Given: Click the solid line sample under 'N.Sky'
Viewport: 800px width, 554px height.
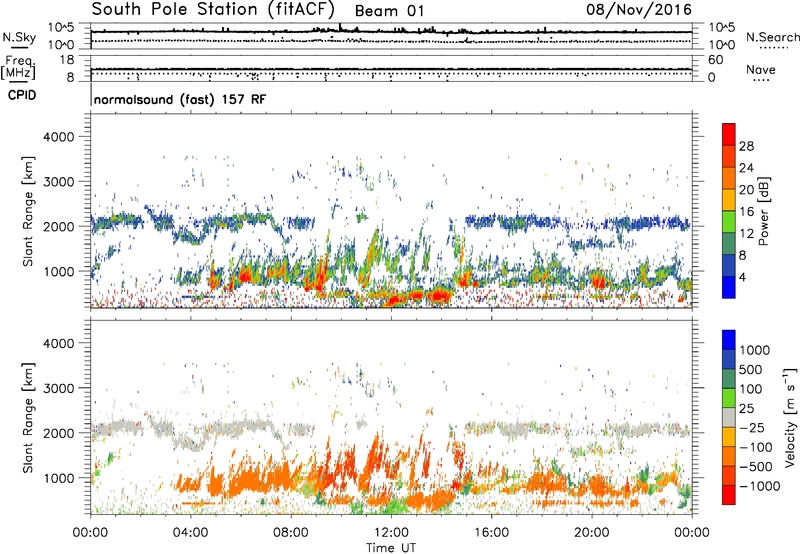Looking at the screenshot, I should pyautogui.click(x=19, y=47).
